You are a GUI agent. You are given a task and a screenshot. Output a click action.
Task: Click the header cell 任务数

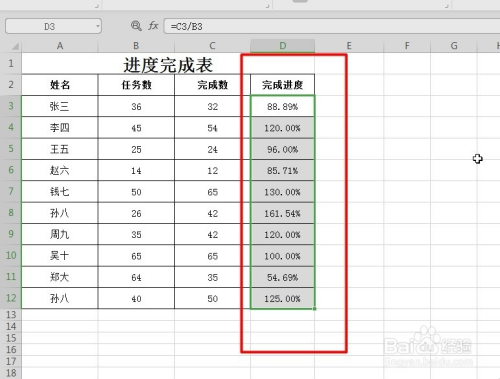click(x=136, y=85)
